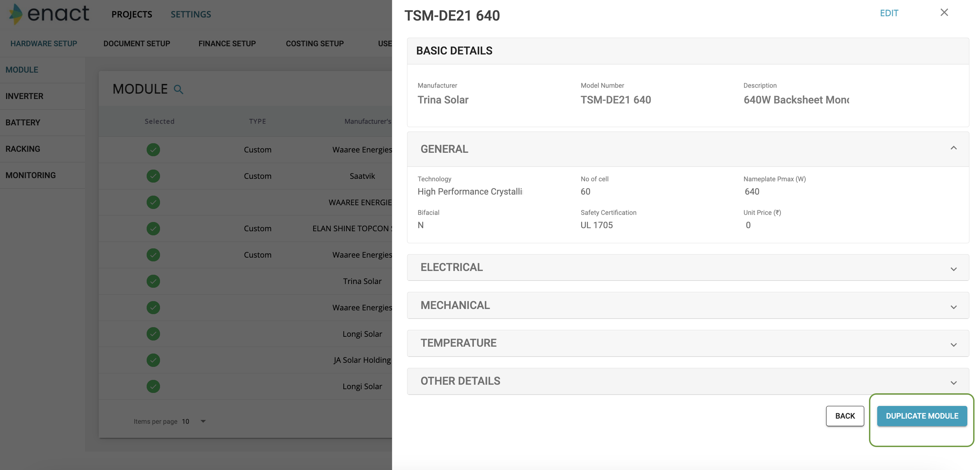This screenshot has width=980, height=470.
Task: Expand the ELECTRICAL section
Action: point(953,269)
